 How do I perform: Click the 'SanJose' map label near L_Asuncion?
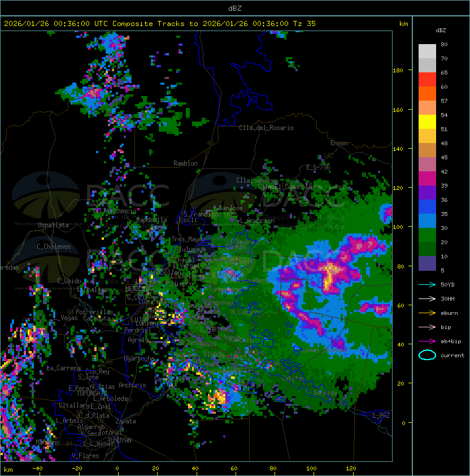[x=230, y=208]
